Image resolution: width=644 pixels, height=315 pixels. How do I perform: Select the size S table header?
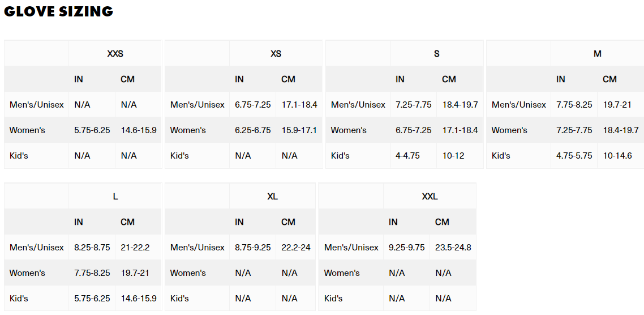436,54
